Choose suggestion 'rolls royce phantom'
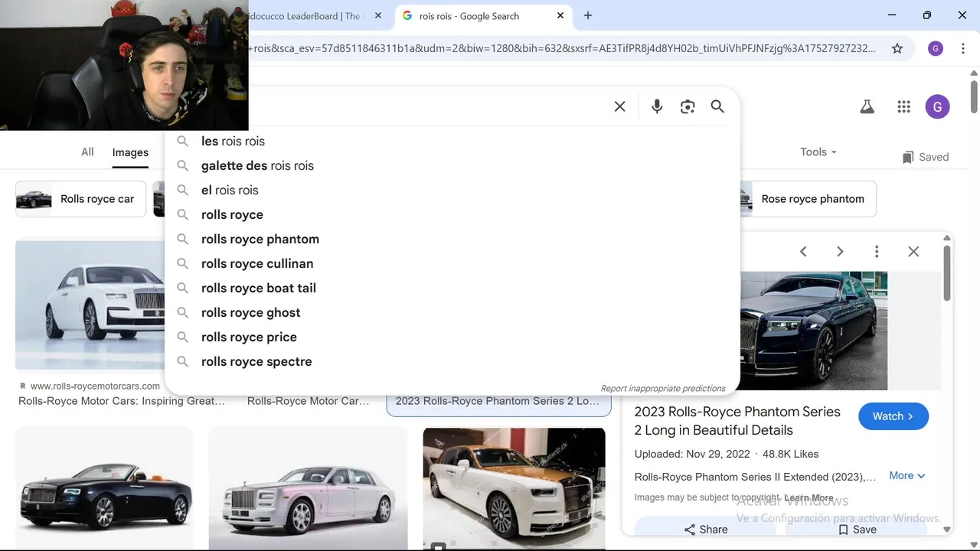The height and width of the screenshot is (551, 980). [452, 239]
